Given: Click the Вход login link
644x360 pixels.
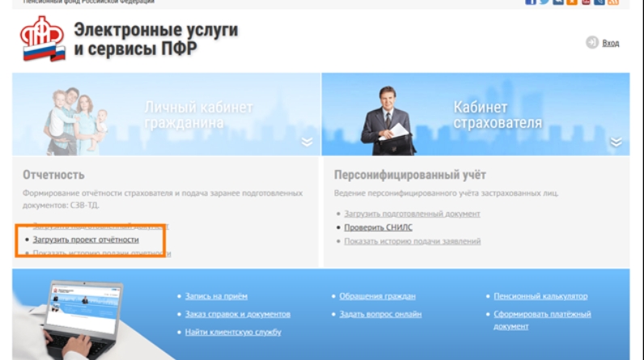Looking at the screenshot, I should (x=611, y=43).
